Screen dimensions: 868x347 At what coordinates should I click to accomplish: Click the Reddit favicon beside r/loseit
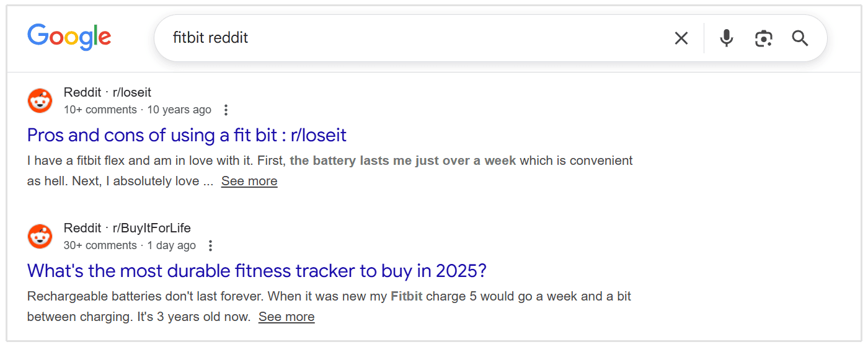[40, 100]
